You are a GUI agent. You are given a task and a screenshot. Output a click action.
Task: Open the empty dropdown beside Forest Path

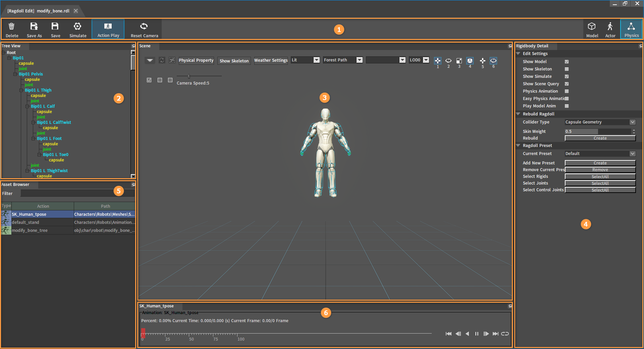(x=386, y=60)
